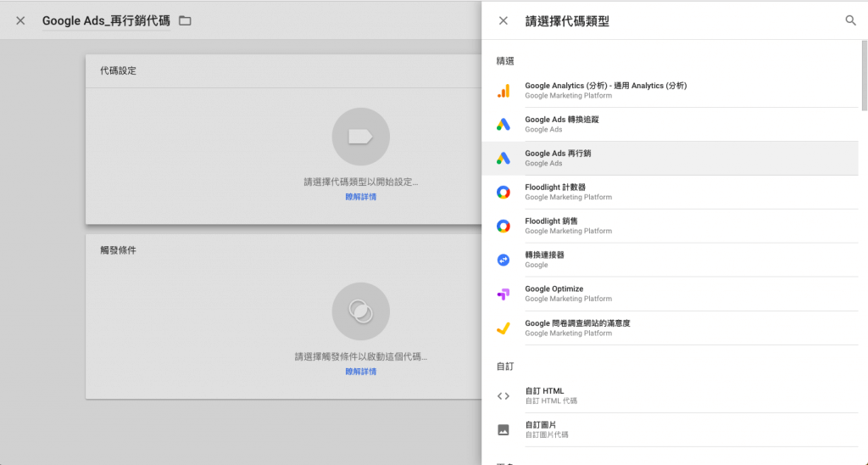
Task: Click the 精選 category heading
Action: (505, 61)
